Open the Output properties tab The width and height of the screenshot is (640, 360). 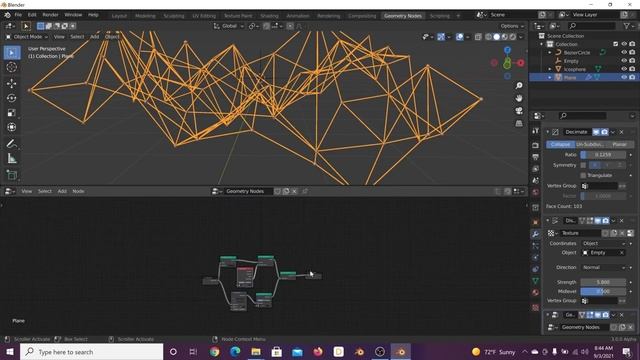pos(536,157)
